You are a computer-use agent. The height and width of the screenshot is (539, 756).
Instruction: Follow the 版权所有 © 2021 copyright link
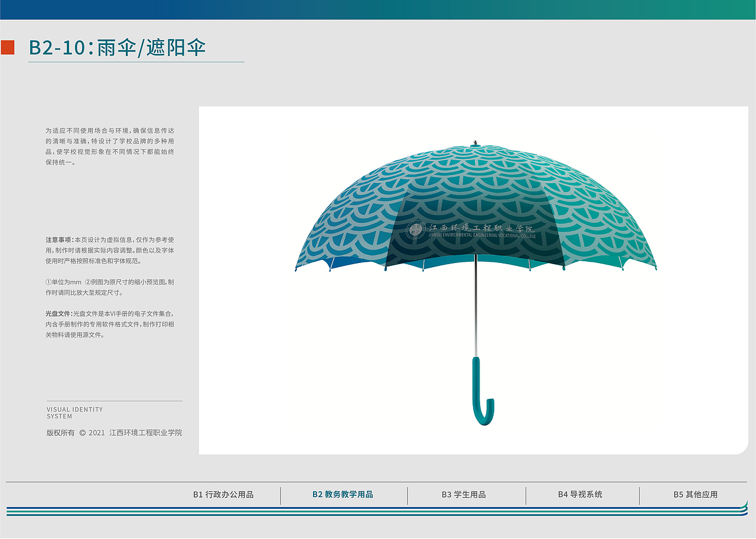pyautogui.click(x=115, y=433)
